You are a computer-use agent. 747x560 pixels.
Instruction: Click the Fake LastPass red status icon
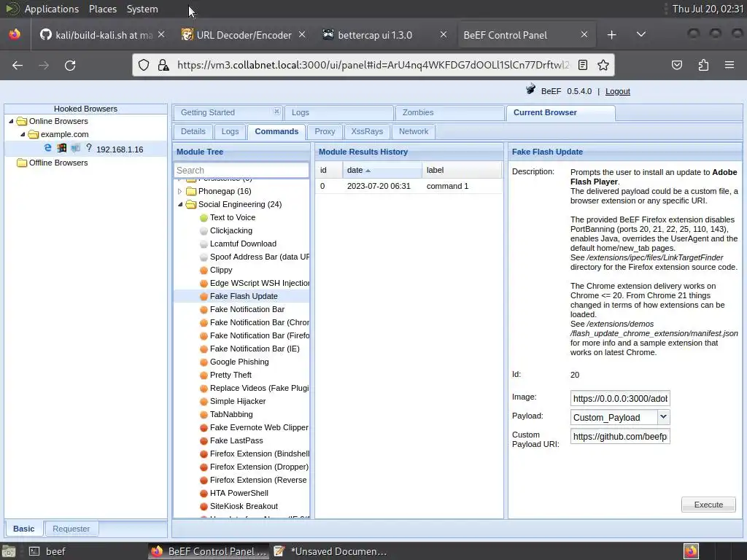(204, 441)
